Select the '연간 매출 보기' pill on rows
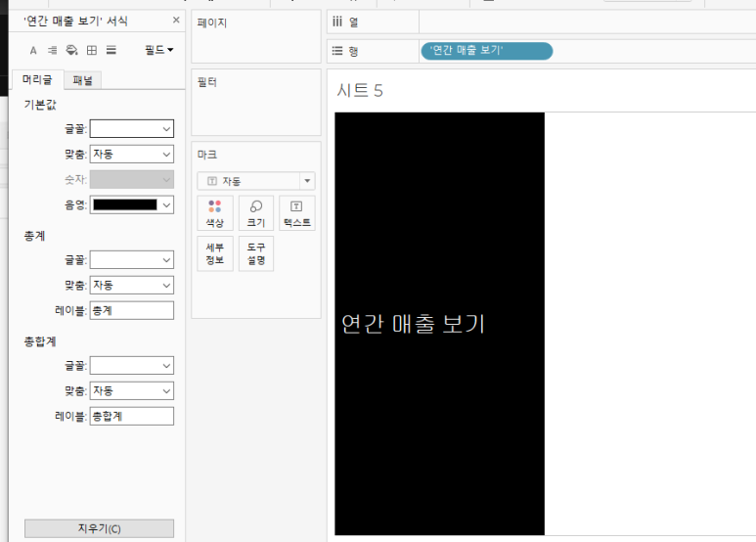This screenshot has width=756, height=542. (x=487, y=51)
